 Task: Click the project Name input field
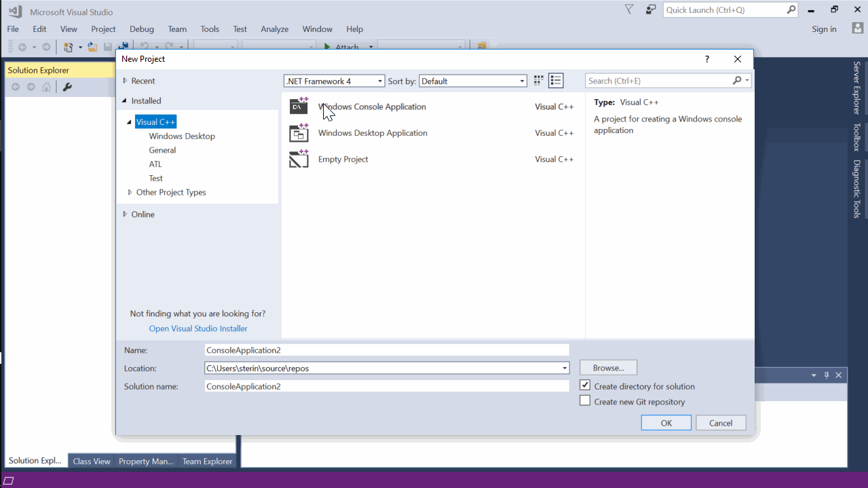click(x=387, y=350)
